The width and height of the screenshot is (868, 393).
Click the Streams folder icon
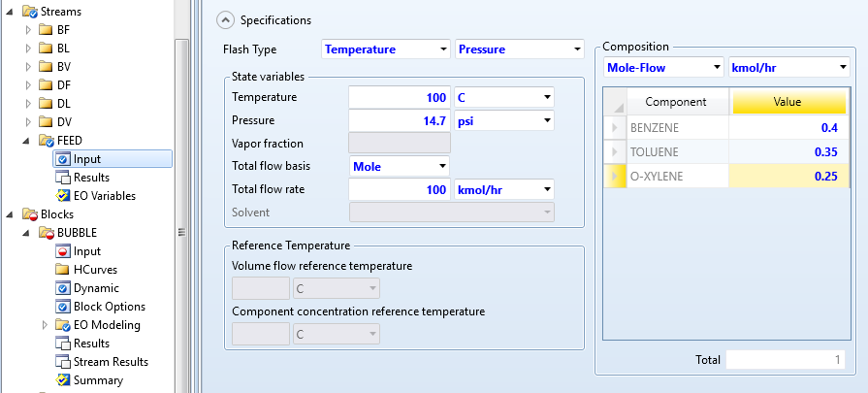(30, 12)
